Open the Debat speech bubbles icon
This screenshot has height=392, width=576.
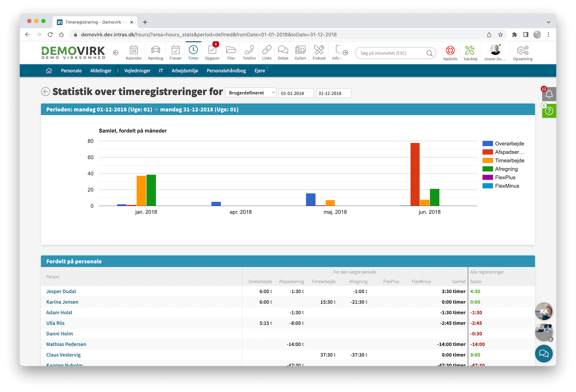283,53
